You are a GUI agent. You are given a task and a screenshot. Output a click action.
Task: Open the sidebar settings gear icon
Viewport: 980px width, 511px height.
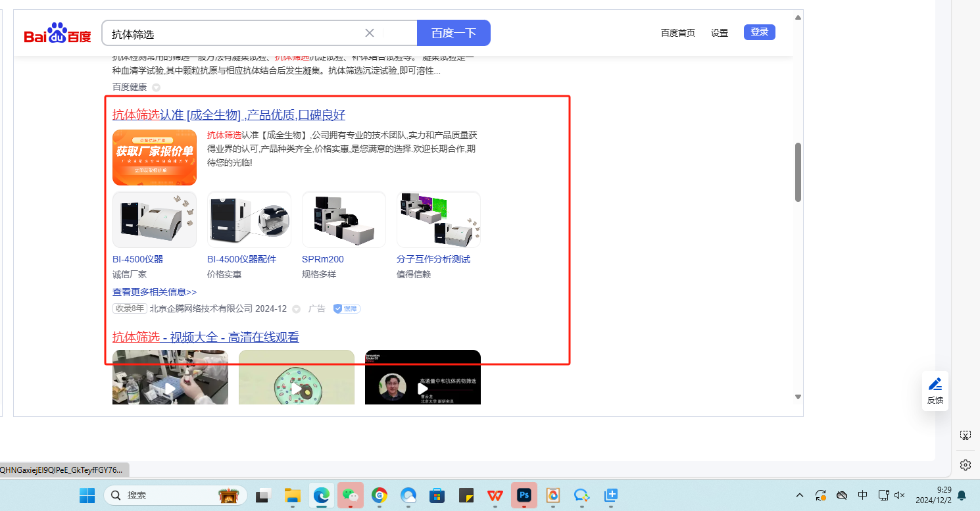[965, 465]
